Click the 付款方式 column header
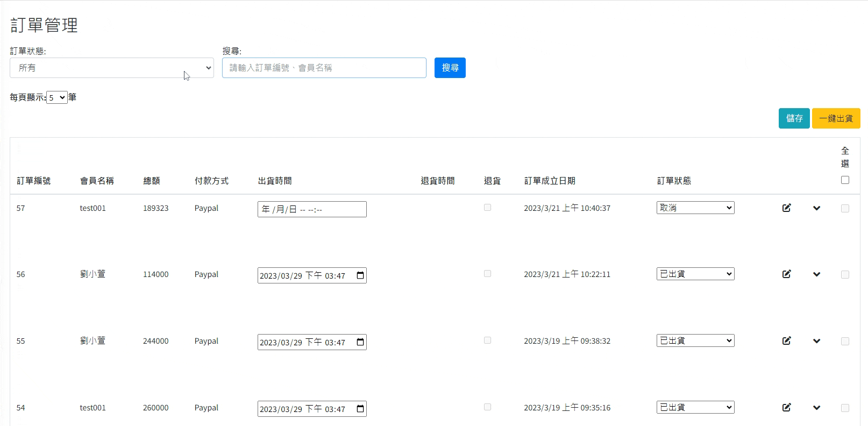This screenshot has height=426, width=868. click(211, 181)
